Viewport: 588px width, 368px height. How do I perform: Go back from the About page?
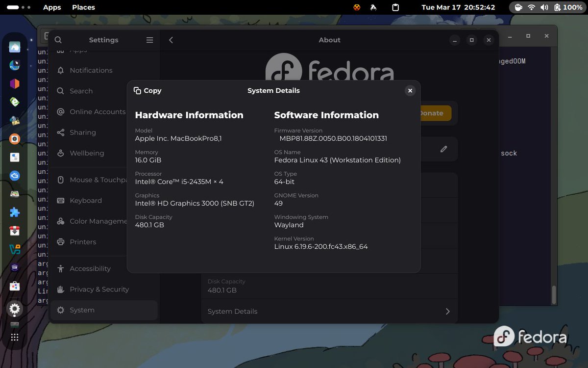(x=171, y=40)
